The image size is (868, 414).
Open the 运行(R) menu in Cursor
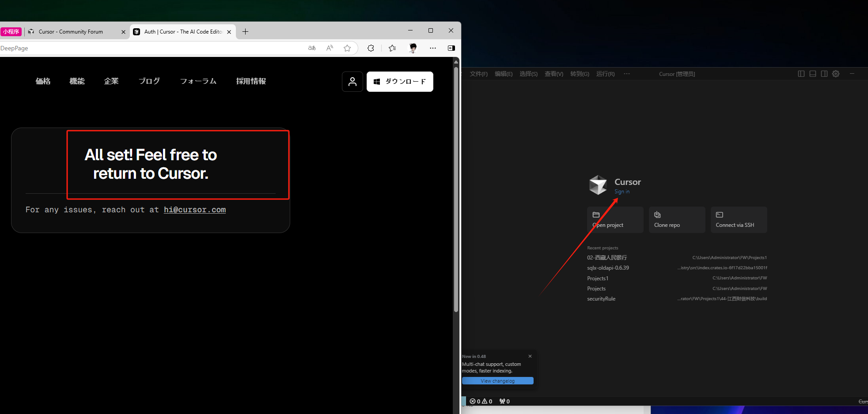pos(606,74)
